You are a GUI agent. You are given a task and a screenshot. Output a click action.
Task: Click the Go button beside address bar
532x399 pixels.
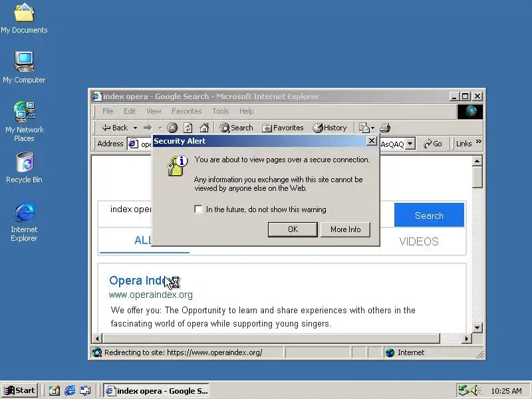click(x=433, y=144)
